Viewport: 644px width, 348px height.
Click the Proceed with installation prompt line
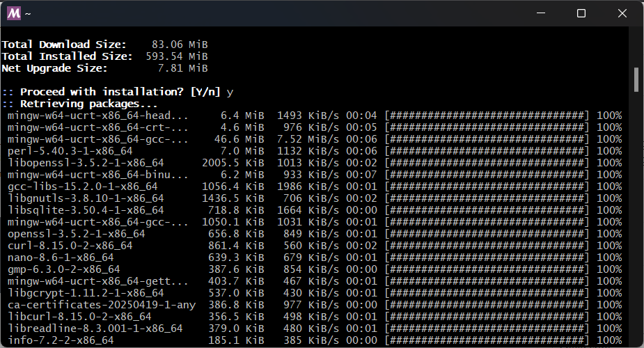click(118, 92)
